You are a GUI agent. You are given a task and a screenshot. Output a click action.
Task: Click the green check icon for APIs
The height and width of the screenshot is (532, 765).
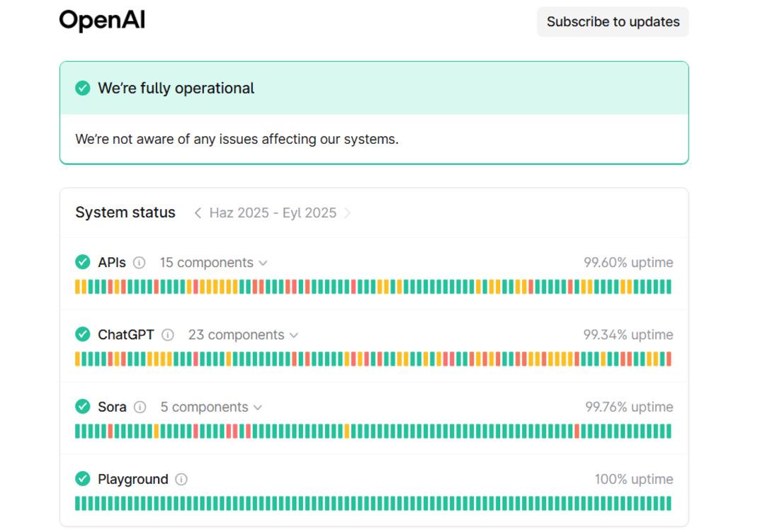click(83, 262)
